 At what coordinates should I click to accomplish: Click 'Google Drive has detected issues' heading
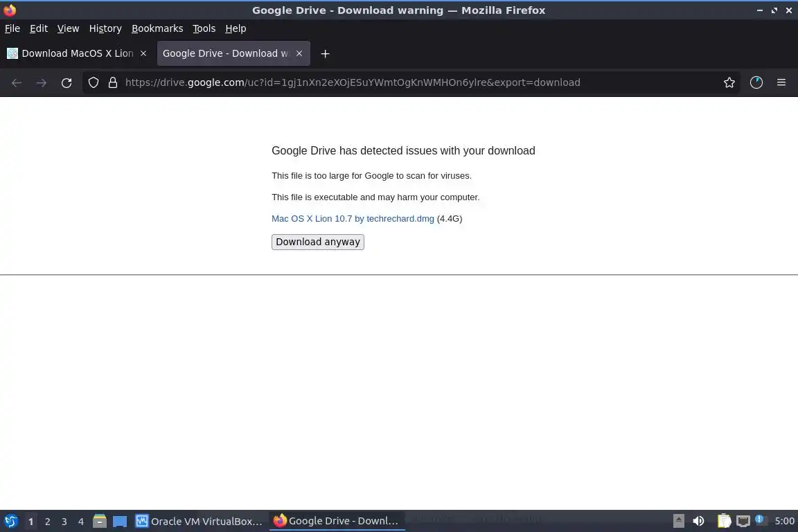[x=403, y=151]
